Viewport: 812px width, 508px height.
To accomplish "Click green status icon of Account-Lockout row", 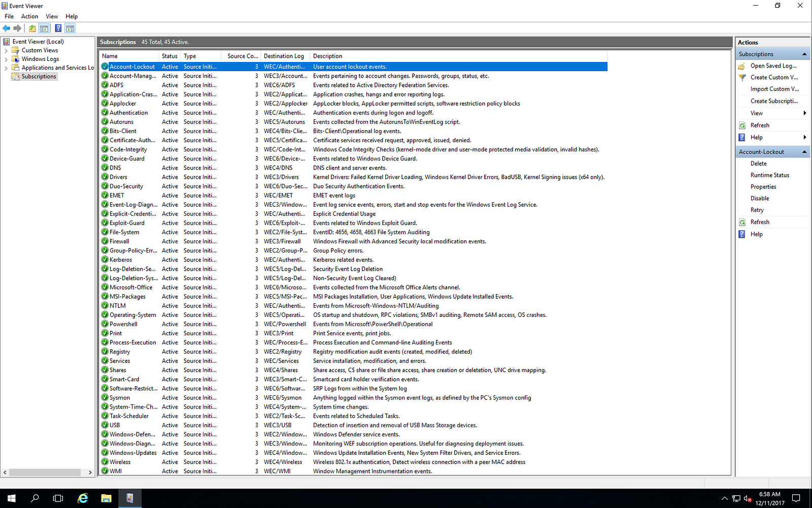I will pyautogui.click(x=105, y=67).
